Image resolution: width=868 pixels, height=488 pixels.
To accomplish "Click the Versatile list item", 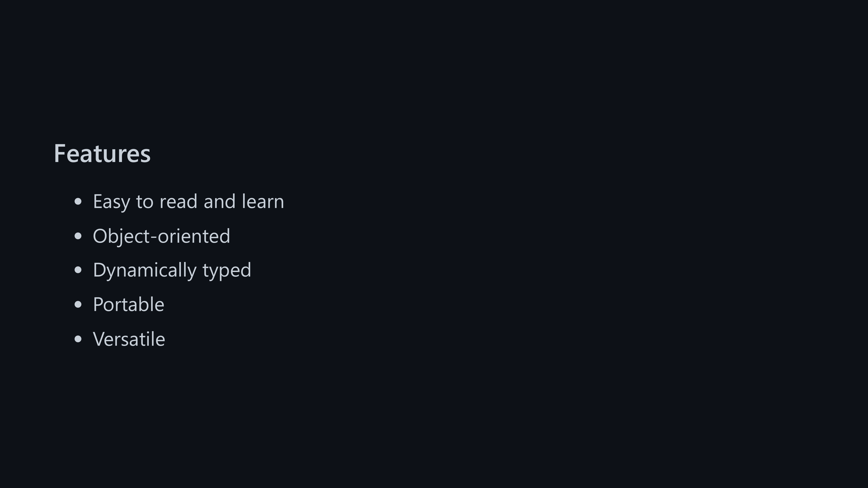I will tap(129, 339).
